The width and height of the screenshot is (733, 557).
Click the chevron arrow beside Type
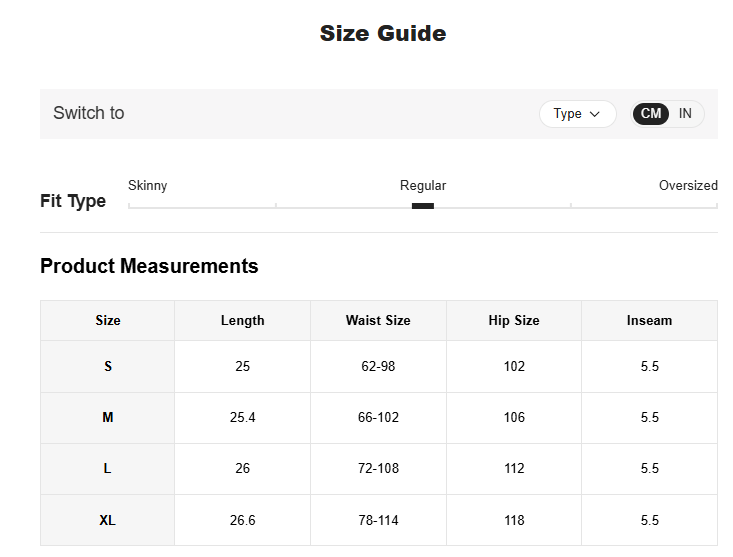click(595, 114)
